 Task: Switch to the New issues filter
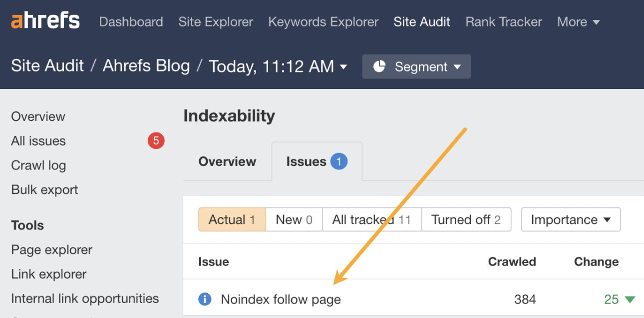pyautogui.click(x=294, y=219)
